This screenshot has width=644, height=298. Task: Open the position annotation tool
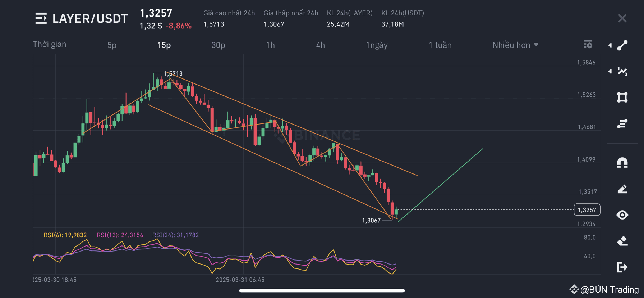click(622, 124)
